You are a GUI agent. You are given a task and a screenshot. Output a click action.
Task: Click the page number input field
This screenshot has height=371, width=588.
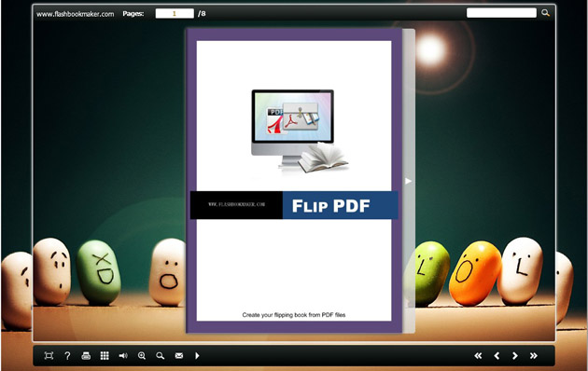(x=175, y=13)
